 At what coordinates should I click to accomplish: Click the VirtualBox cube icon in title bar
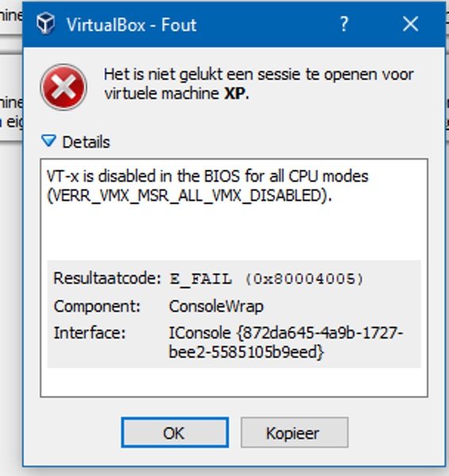pos(45,24)
